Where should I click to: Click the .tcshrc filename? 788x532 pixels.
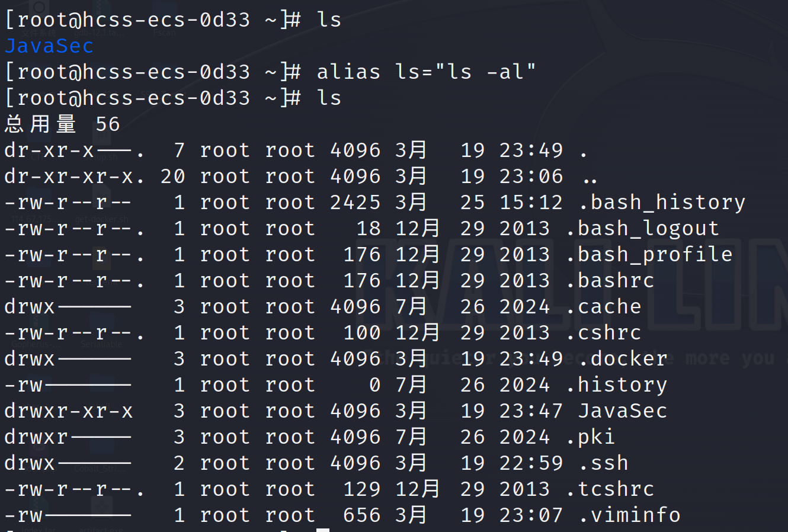tap(610, 489)
